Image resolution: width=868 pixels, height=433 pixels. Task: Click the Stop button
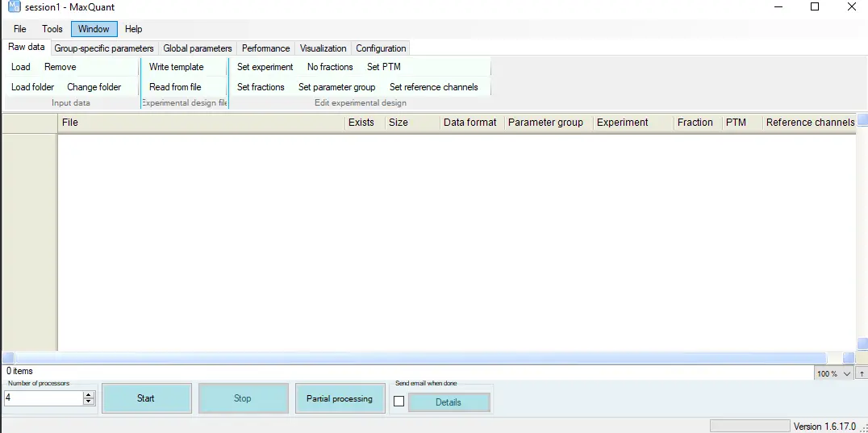tap(243, 398)
